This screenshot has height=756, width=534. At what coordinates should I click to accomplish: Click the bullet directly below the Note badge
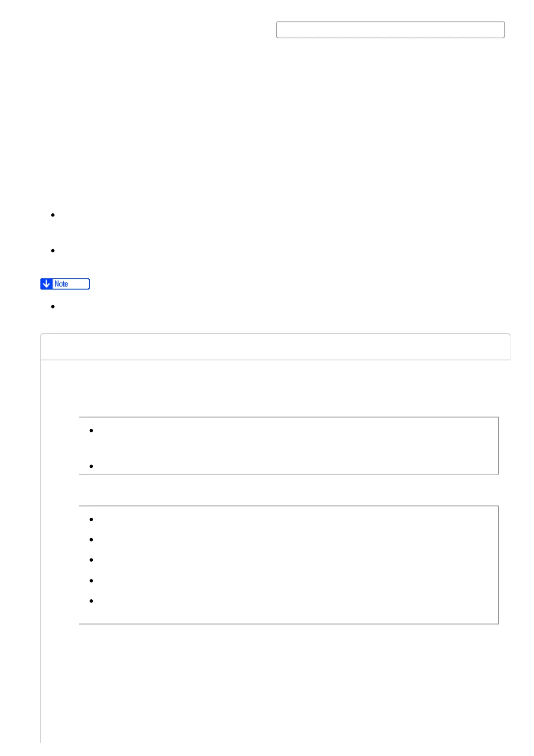53,307
